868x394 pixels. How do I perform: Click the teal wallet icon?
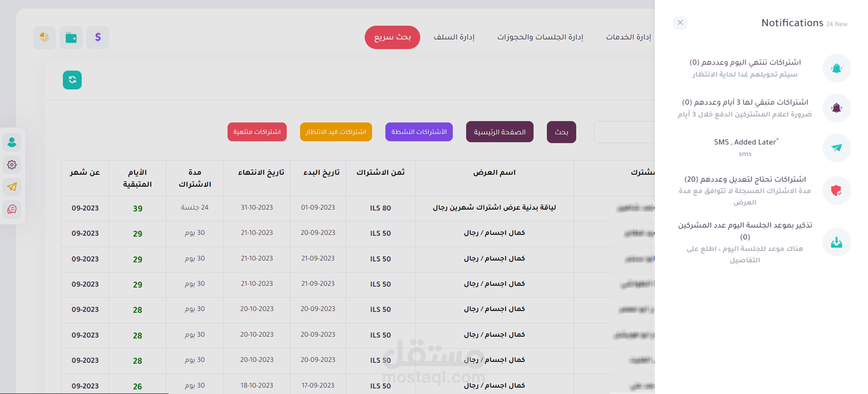pyautogui.click(x=71, y=37)
